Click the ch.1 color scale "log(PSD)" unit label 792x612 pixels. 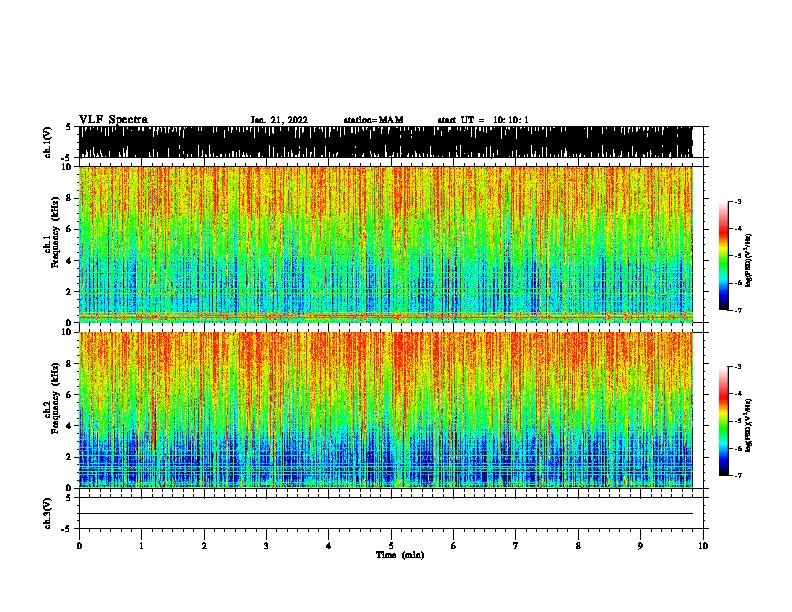[x=748, y=260]
